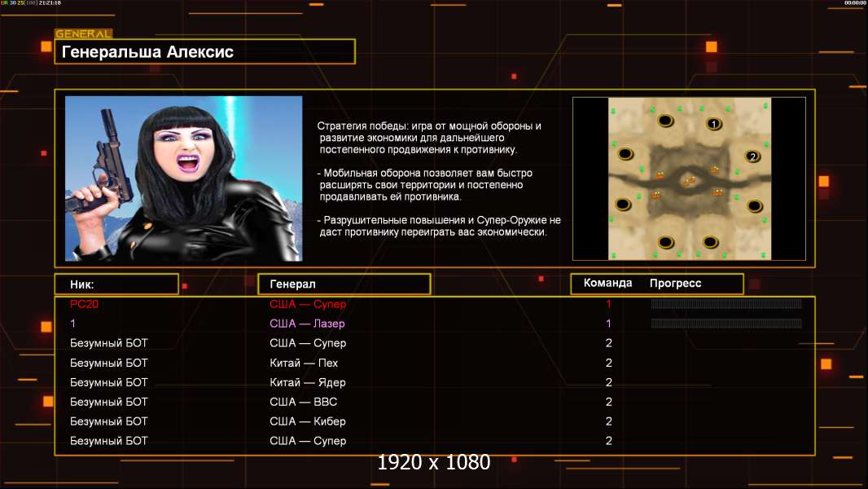Click the 'Мобильная оборона' description paragraph
This screenshot has height=489, width=868.
424,185
